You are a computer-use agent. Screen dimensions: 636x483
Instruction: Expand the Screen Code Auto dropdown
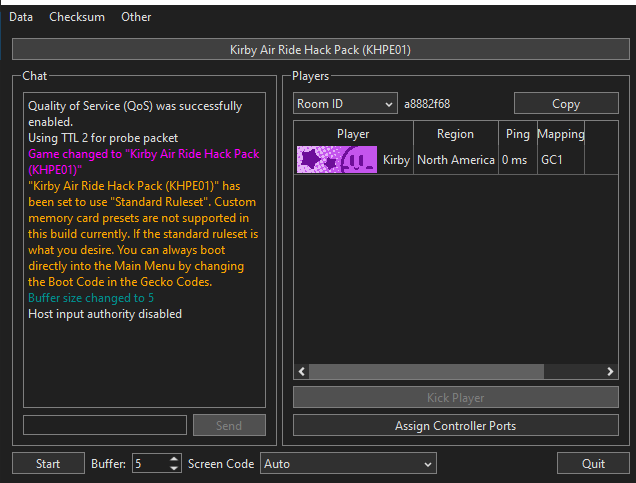[x=348, y=463]
